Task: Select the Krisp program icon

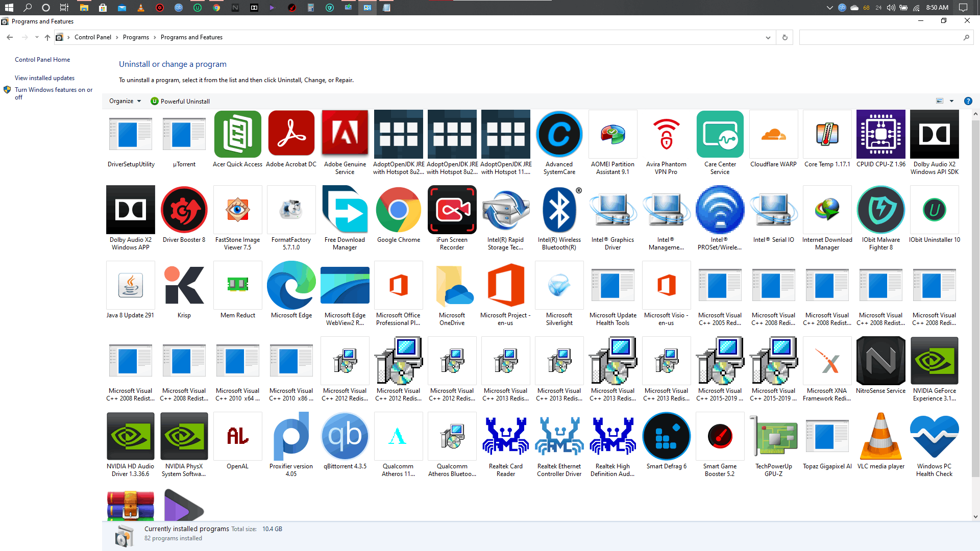Action: [x=184, y=285]
